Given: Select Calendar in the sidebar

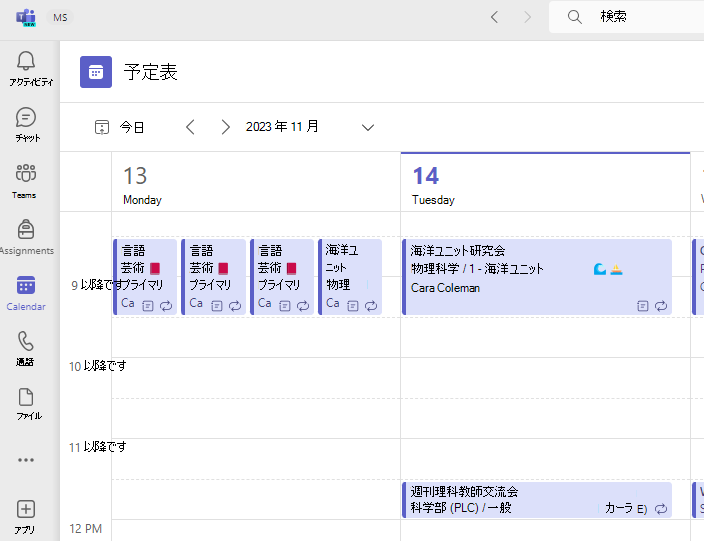Looking at the screenshot, I should coord(26,293).
